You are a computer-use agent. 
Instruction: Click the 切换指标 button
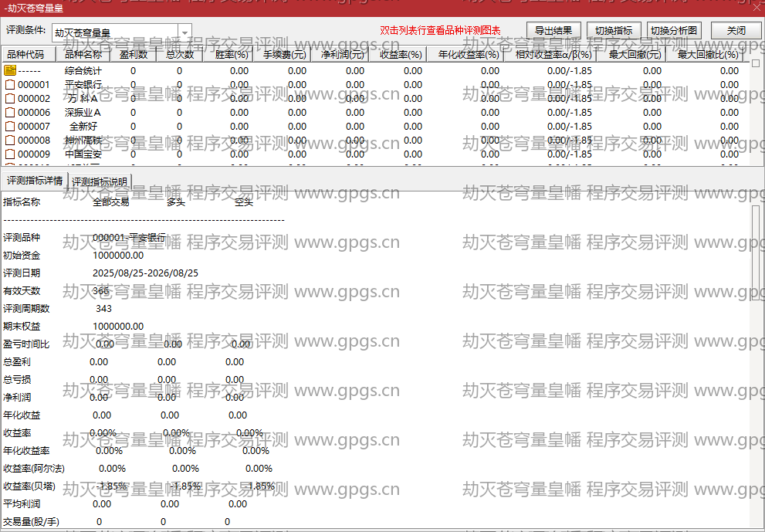(614, 30)
